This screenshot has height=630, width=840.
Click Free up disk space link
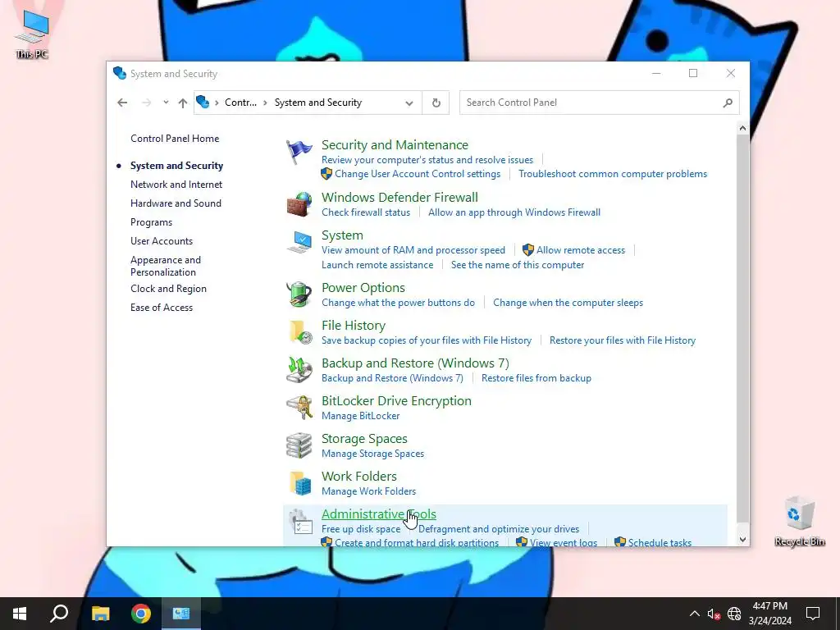pyautogui.click(x=361, y=529)
